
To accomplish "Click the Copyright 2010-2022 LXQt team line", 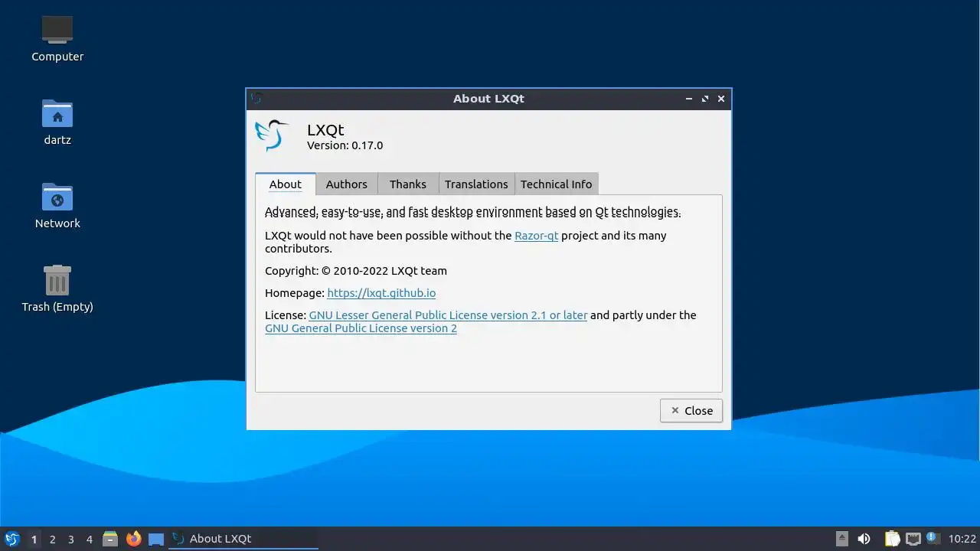I will [356, 271].
